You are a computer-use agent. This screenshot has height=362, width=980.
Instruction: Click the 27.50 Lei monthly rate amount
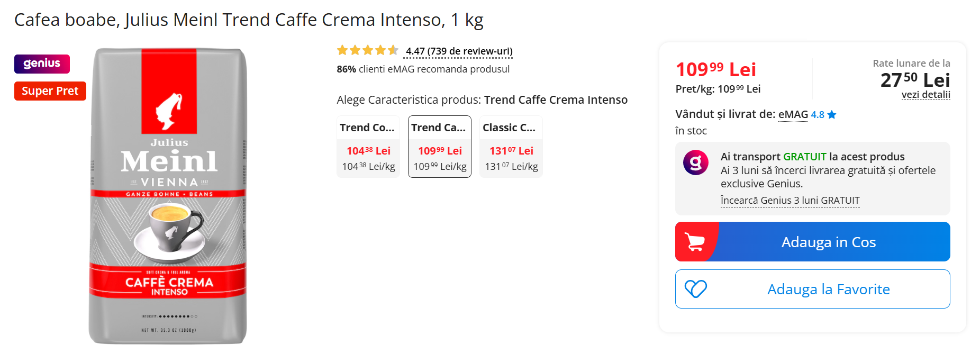click(x=915, y=80)
